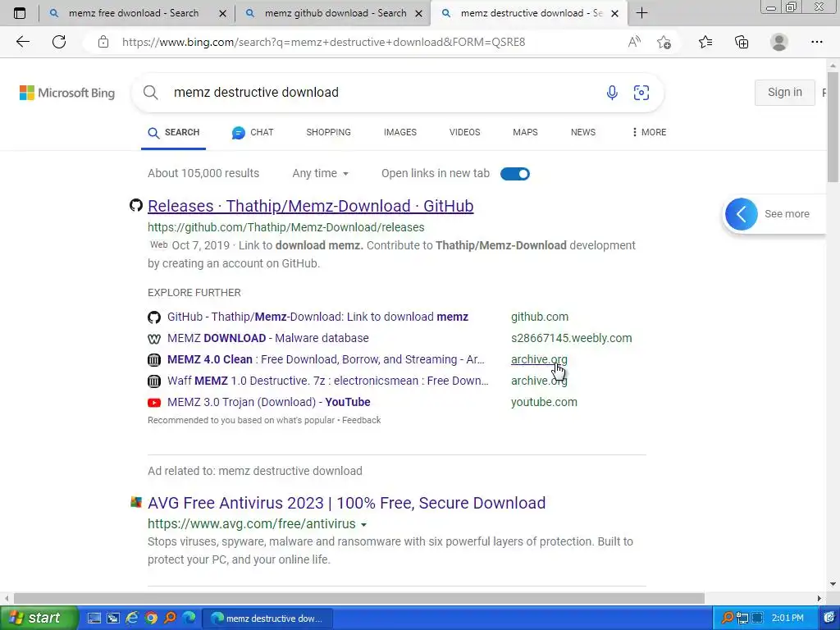Click the youtube.com domain link
Screen dimensions: 840x630
point(544,402)
